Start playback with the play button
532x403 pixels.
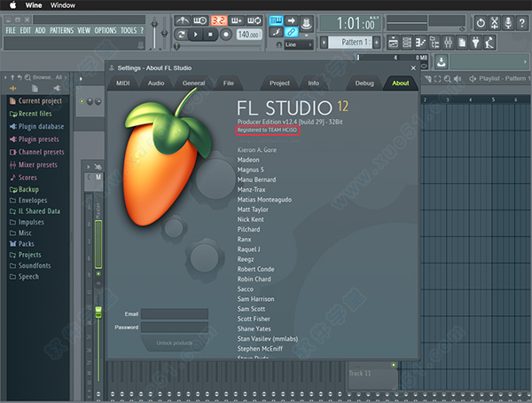pyautogui.click(x=196, y=35)
